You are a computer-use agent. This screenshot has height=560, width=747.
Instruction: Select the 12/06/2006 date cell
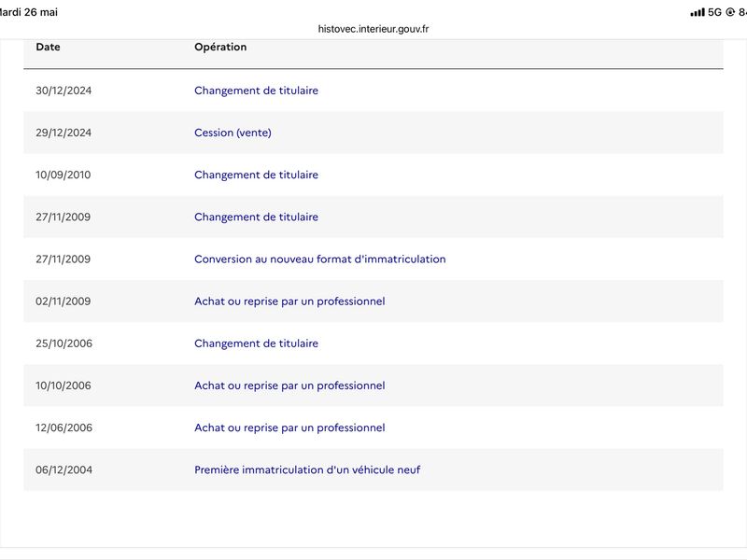[63, 427]
